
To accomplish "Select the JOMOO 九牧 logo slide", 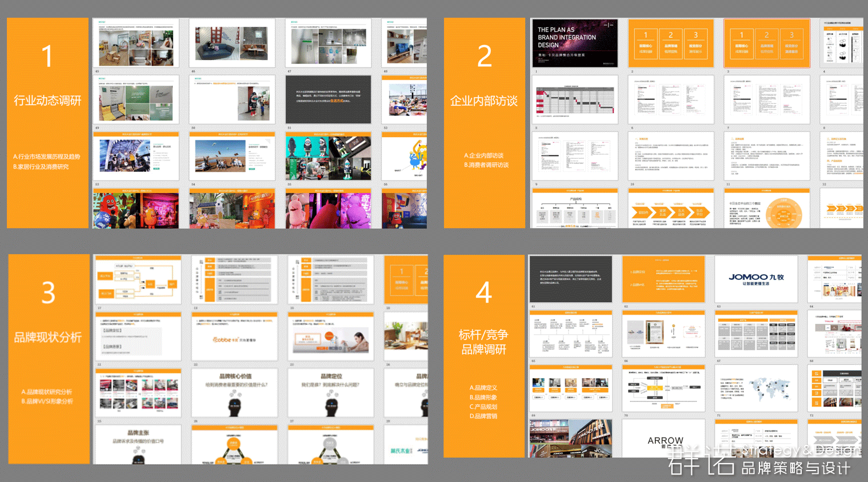I will 756,279.
